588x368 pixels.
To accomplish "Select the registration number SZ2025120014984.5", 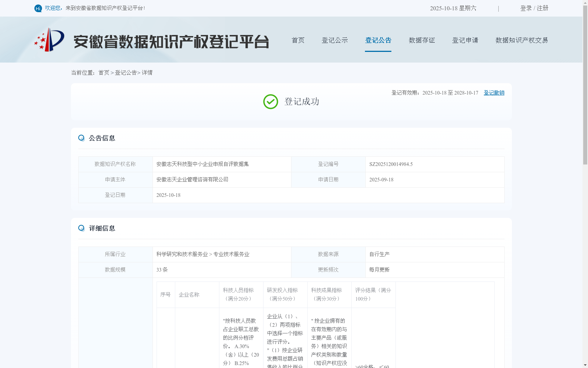I will 391,164.
